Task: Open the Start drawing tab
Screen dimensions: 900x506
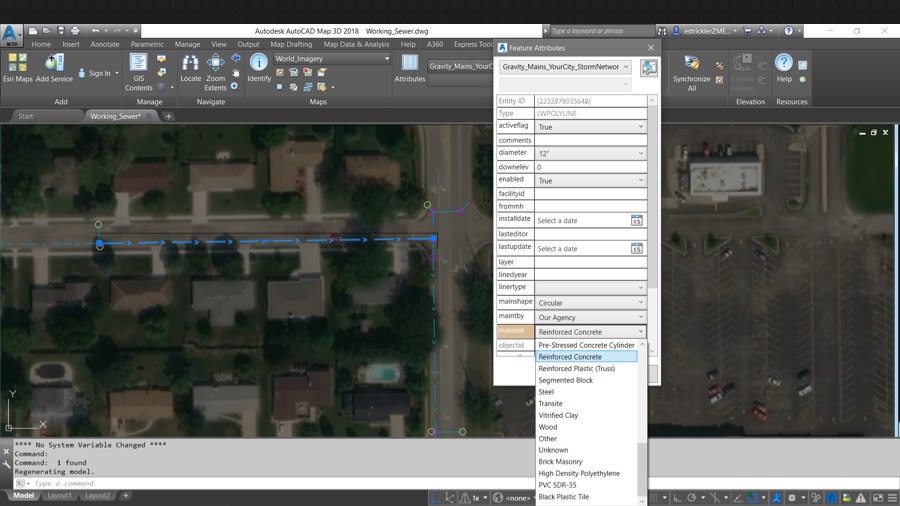Action: [x=26, y=116]
